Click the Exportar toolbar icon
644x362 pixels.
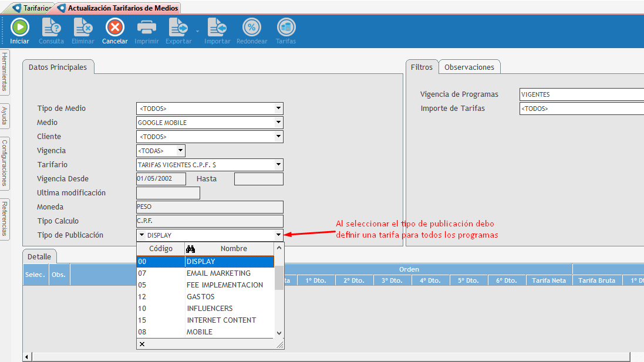click(x=178, y=28)
